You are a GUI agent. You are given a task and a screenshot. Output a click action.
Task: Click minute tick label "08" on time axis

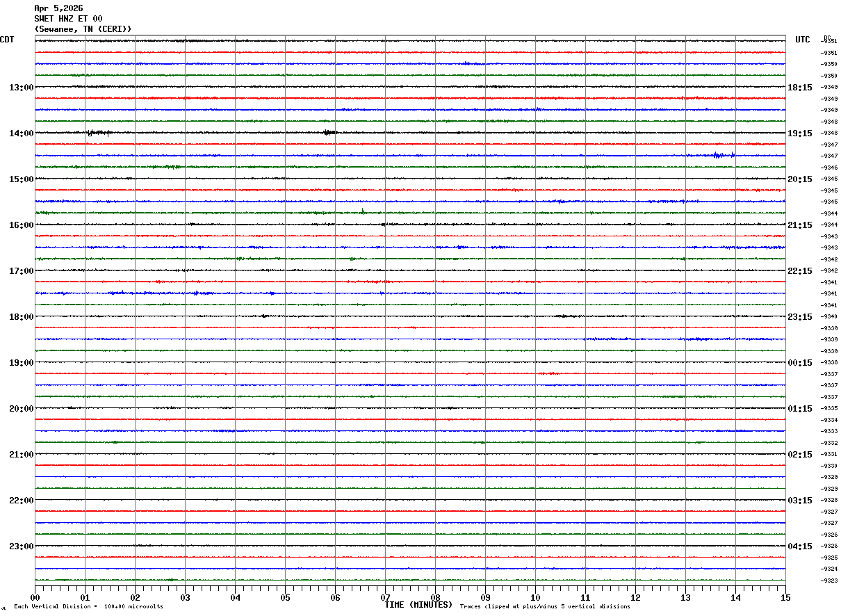[x=435, y=597]
